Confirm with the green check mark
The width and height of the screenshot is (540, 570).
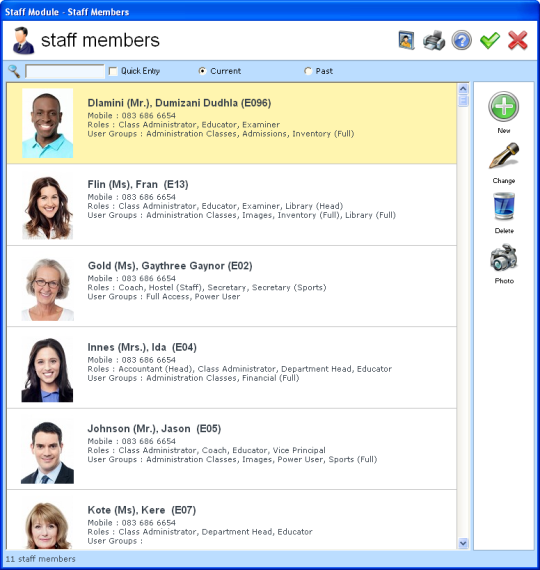click(489, 40)
